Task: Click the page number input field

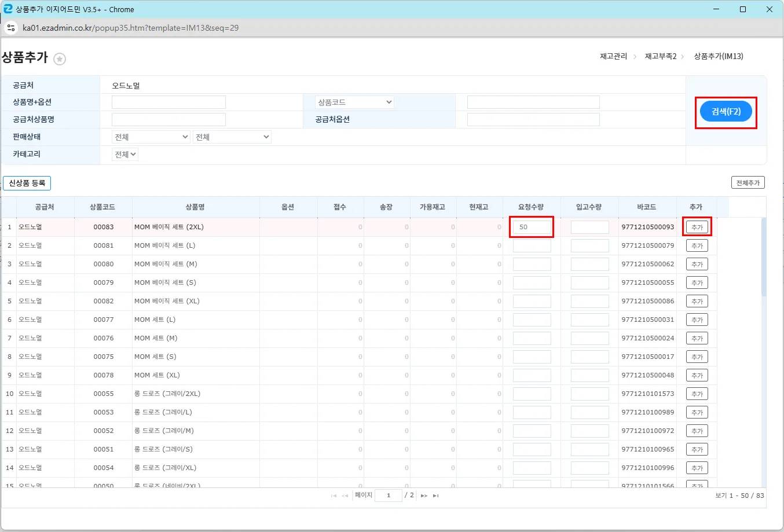Action: (389, 496)
